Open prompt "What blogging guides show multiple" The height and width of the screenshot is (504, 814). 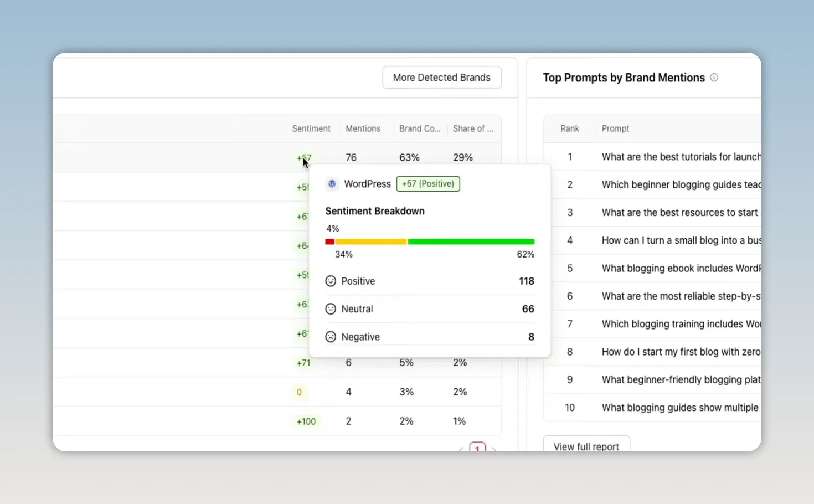[x=680, y=408]
